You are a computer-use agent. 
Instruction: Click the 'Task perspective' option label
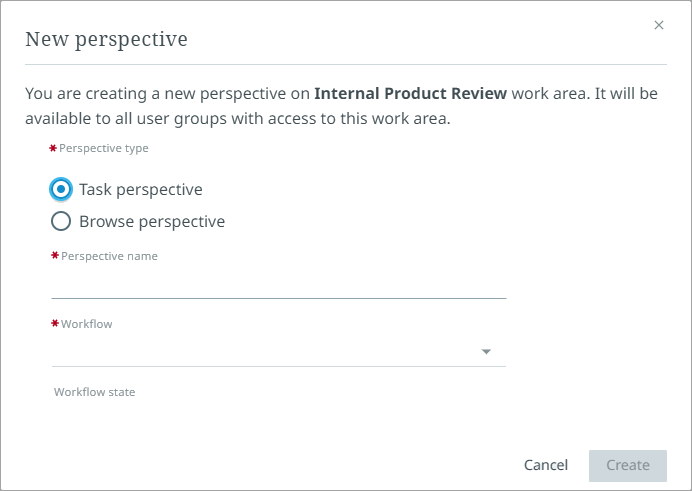pos(141,189)
